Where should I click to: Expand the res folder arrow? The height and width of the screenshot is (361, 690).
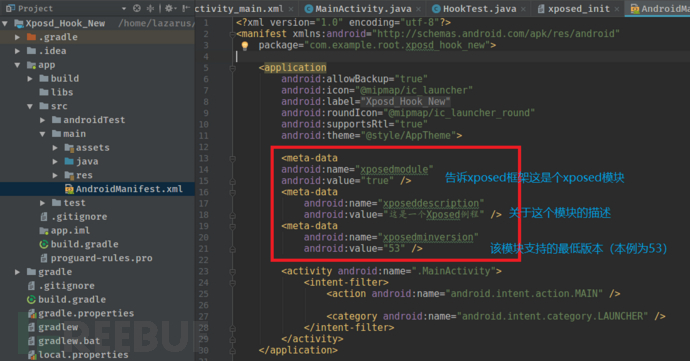click(55, 175)
